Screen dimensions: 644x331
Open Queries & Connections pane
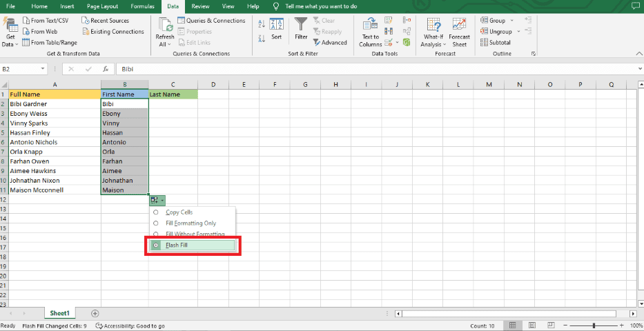(211, 21)
